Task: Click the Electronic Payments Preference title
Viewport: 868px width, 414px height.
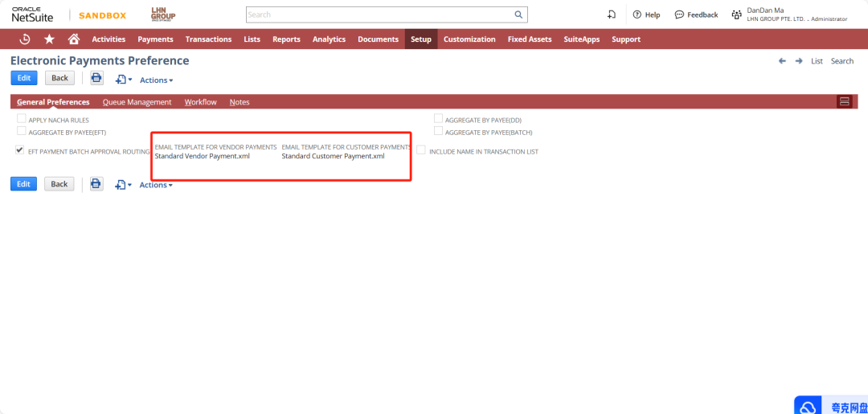Action: pos(100,60)
